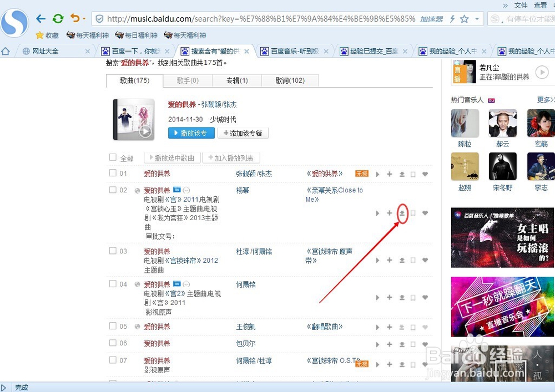Bookmark page with star icon in address bar
The image size is (555, 392).
click(465, 19)
